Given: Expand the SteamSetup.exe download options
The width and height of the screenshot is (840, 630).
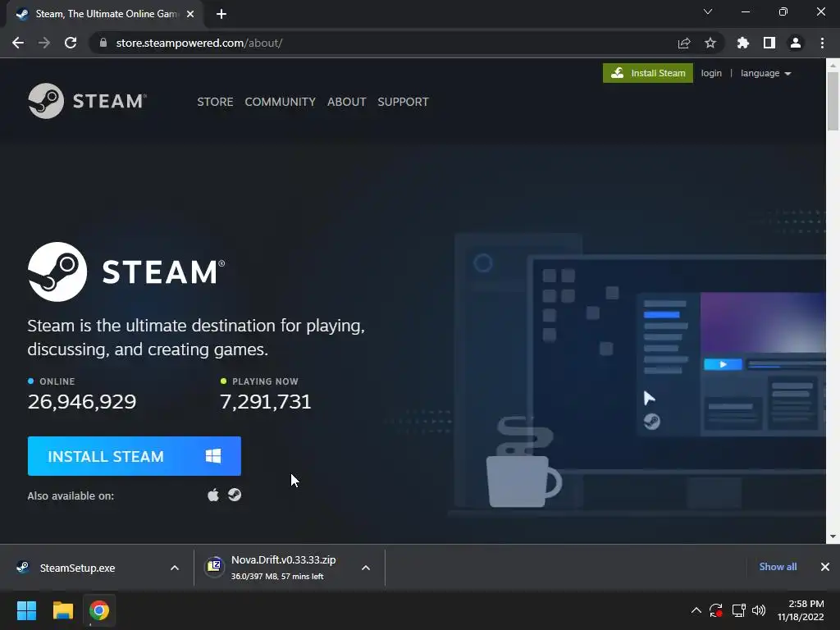Looking at the screenshot, I should [x=175, y=568].
